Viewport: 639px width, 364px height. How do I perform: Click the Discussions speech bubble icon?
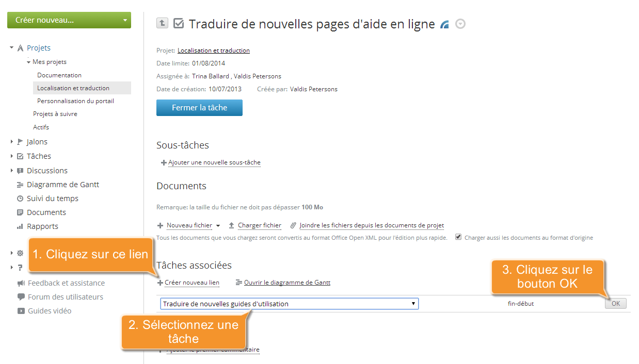tap(20, 171)
